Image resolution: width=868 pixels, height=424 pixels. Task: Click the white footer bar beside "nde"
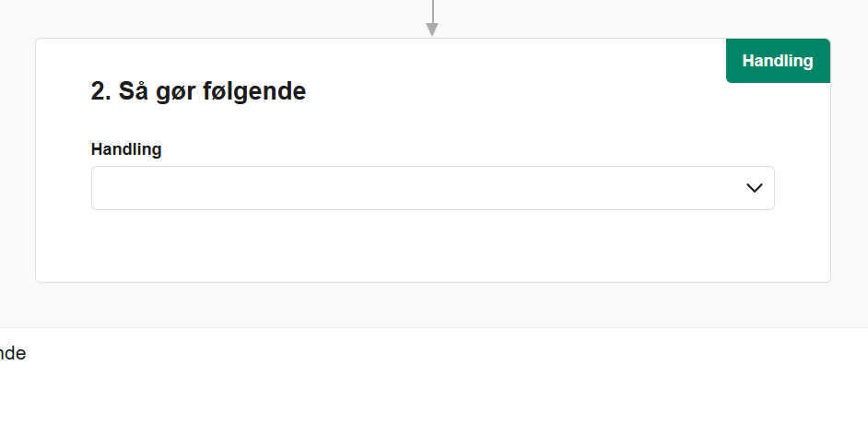(x=369, y=369)
